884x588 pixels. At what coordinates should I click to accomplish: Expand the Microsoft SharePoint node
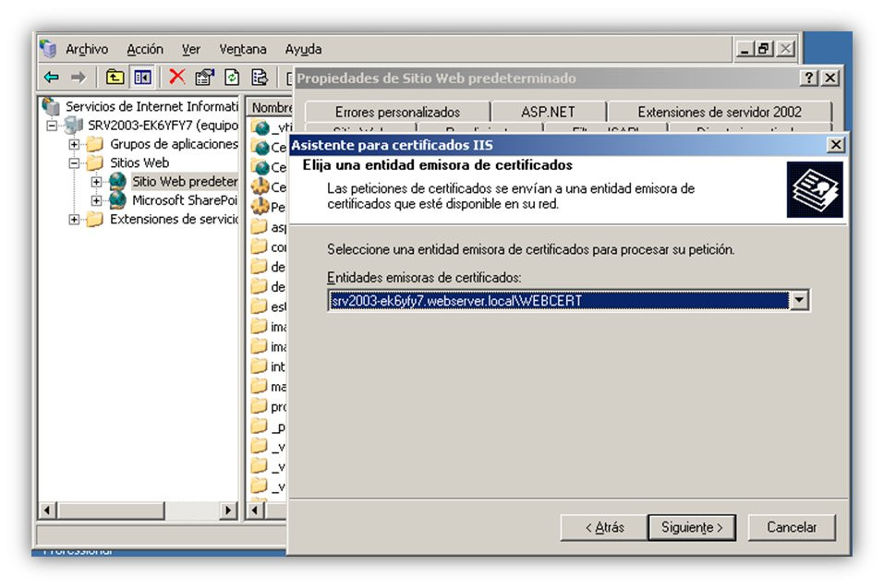click(x=96, y=200)
